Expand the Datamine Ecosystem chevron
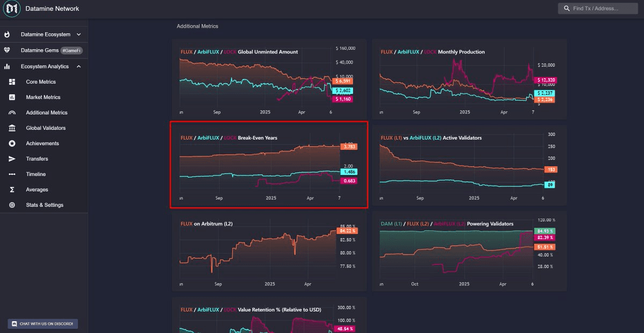This screenshot has width=644, height=333. pyautogui.click(x=79, y=34)
